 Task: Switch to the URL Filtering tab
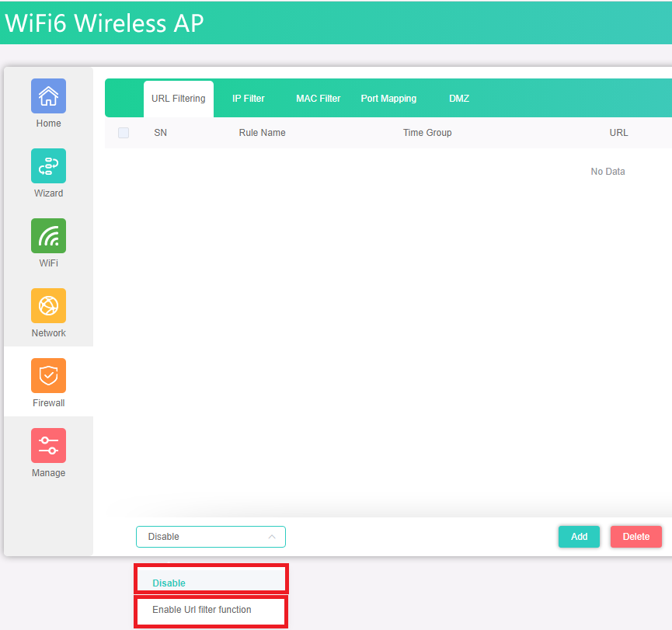click(178, 99)
